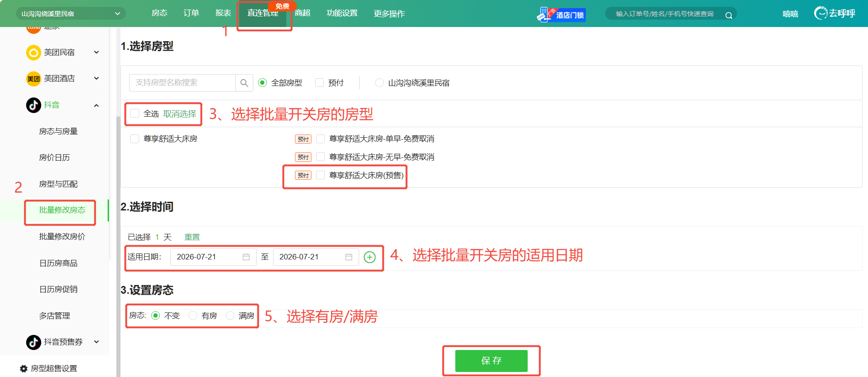The width and height of the screenshot is (868, 377).
Task: Open the 直连管理 top menu
Action: point(263,13)
